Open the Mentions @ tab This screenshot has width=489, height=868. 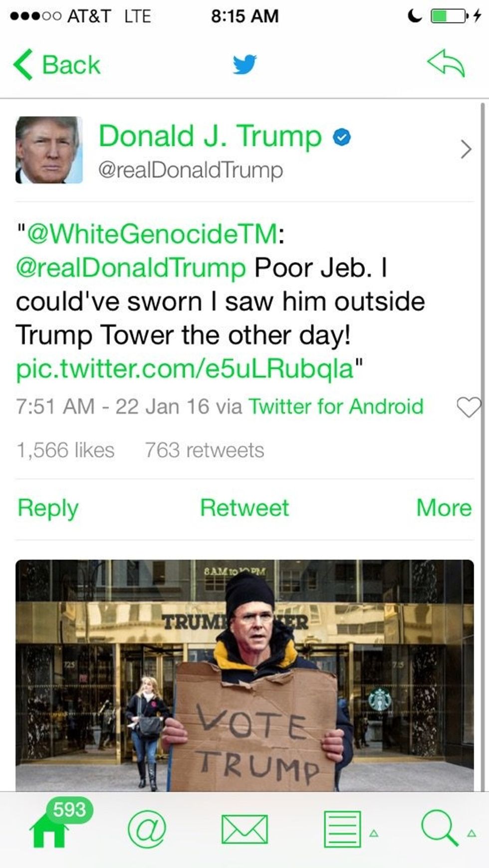coord(147,830)
